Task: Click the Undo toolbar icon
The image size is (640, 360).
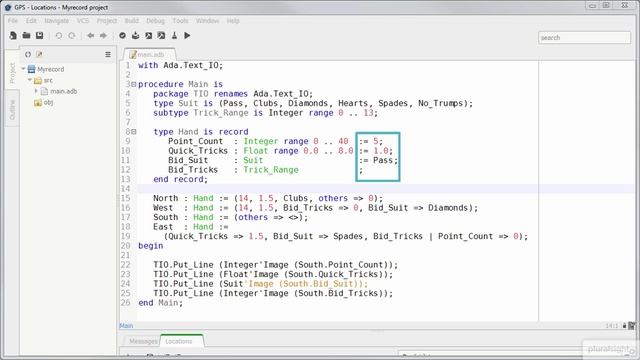Action: coord(59,36)
